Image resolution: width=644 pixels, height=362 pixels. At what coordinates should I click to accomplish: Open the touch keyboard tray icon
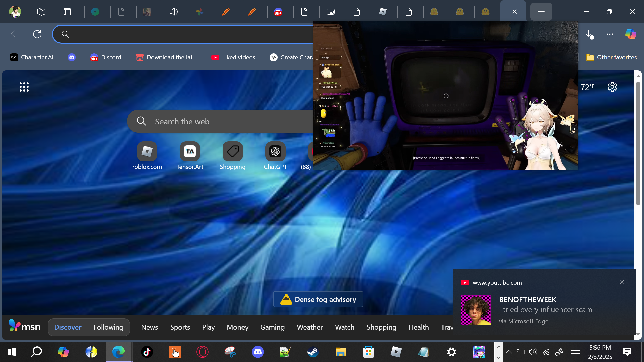(x=575, y=352)
